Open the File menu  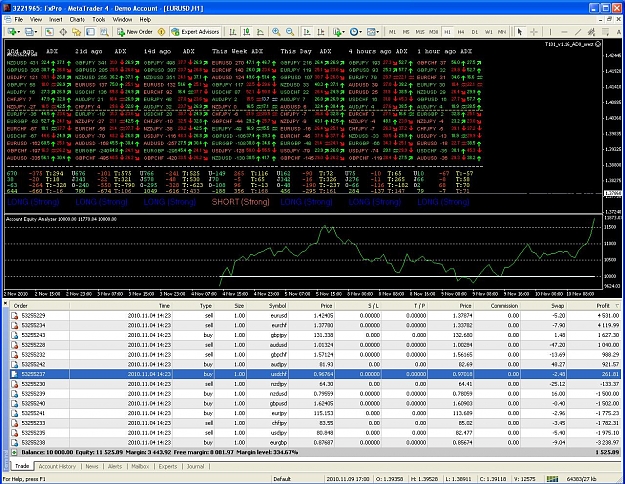(x=18, y=20)
